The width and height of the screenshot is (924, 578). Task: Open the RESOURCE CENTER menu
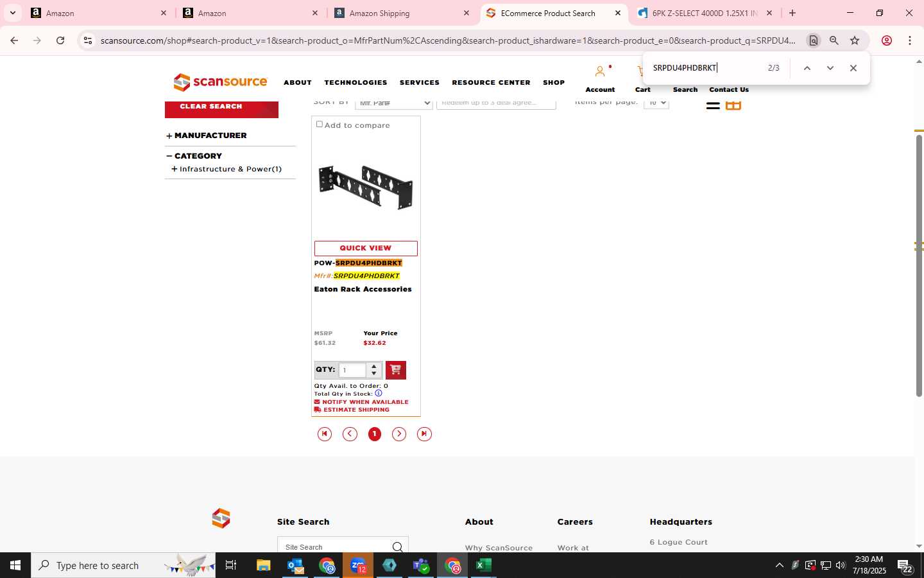(491, 83)
